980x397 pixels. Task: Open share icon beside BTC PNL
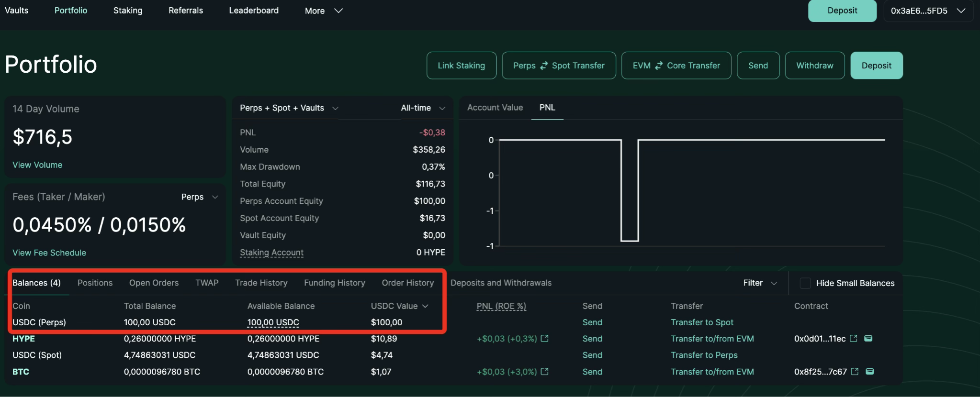pyautogui.click(x=544, y=372)
